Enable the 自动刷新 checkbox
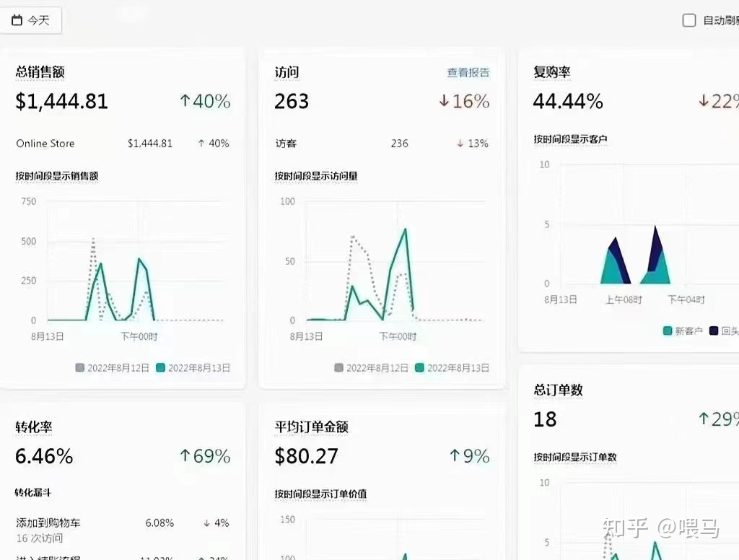The height and width of the screenshot is (560, 739). pyautogui.click(x=688, y=20)
